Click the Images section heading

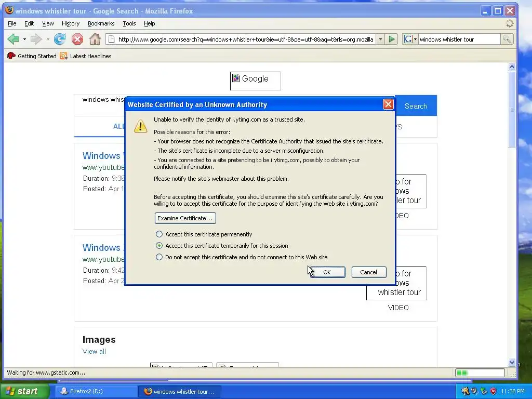[99, 339]
